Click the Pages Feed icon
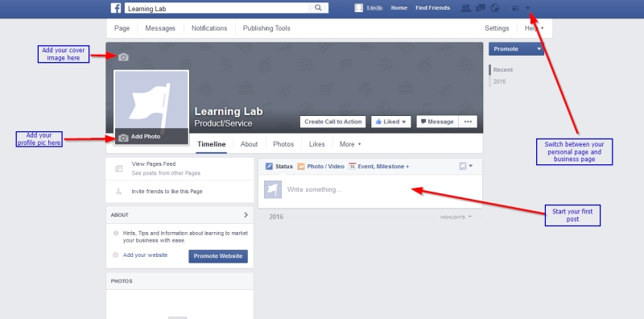The image size is (644, 319). click(118, 168)
